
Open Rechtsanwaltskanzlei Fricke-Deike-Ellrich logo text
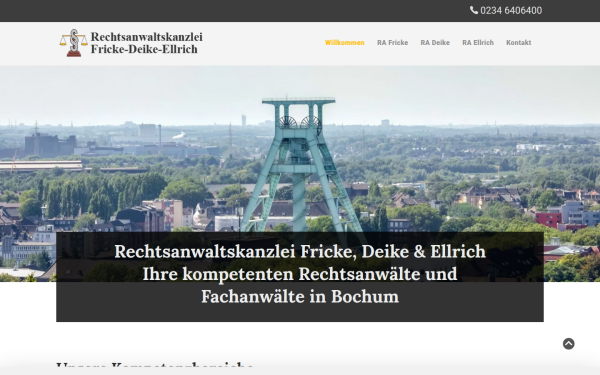pos(147,43)
